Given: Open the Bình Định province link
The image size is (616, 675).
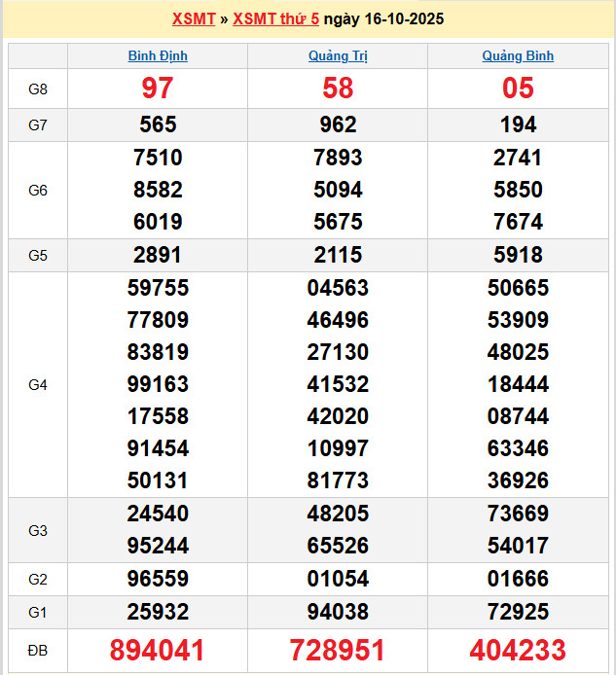Looking at the screenshot, I should pyautogui.click(x=158, y=55).
